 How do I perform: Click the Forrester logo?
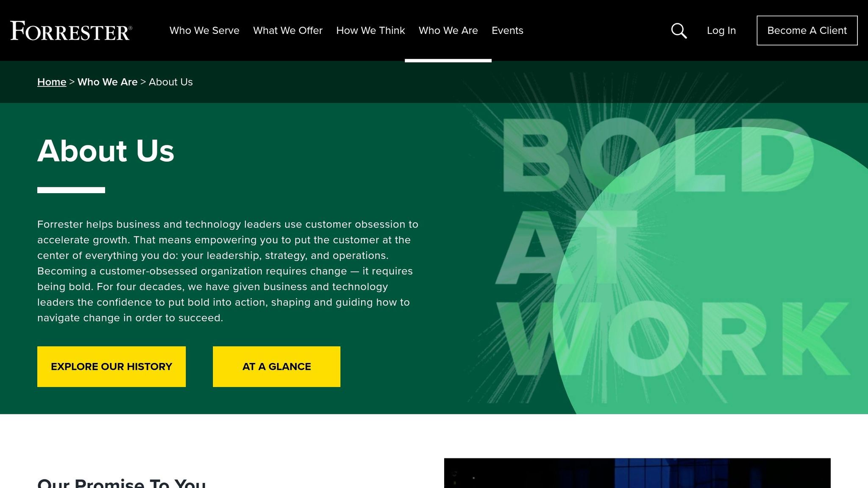point(71,30)
